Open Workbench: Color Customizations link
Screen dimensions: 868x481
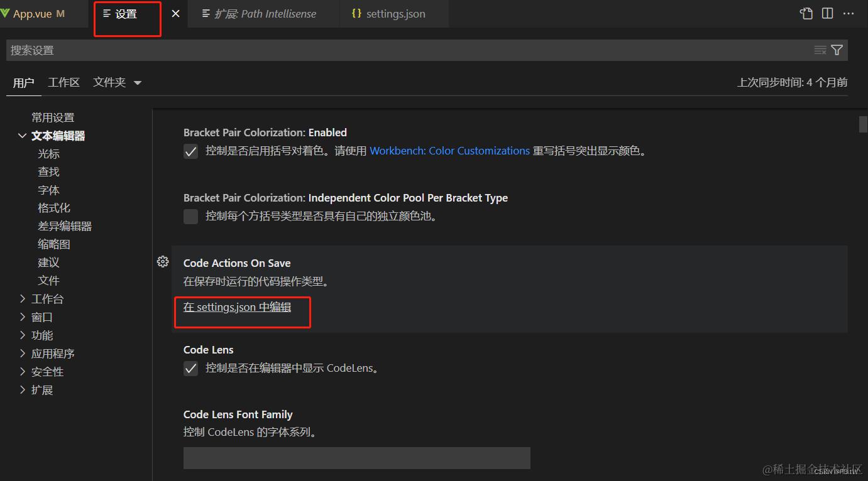pos(449,151)
